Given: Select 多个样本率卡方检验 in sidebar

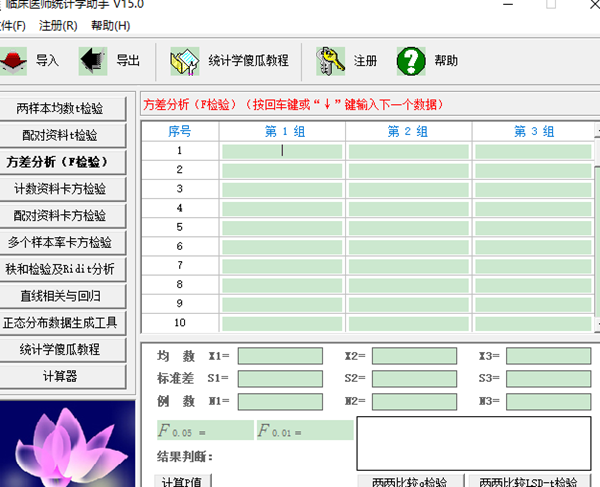Looking at the screenshot, I should [62, 242].
